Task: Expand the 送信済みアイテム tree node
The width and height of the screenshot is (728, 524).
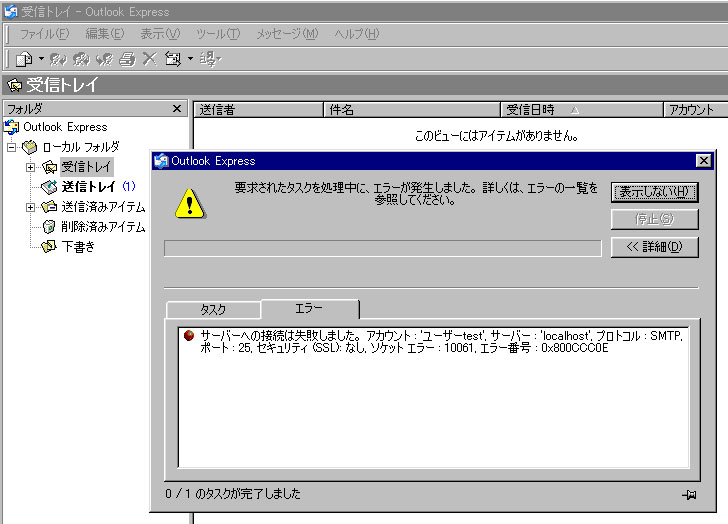Action: click(x=31, y=207)
